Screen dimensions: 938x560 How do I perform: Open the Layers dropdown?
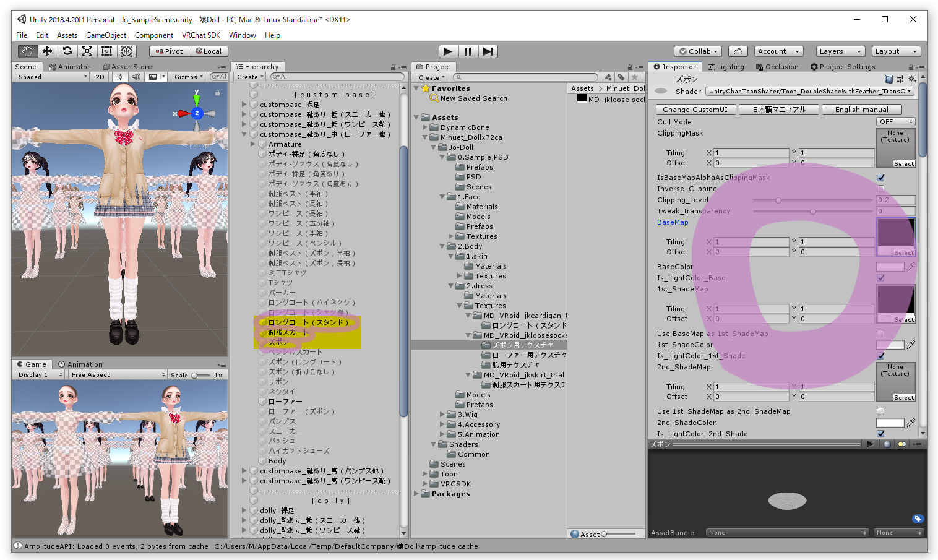pyautogui.click(x=840, y=51)
